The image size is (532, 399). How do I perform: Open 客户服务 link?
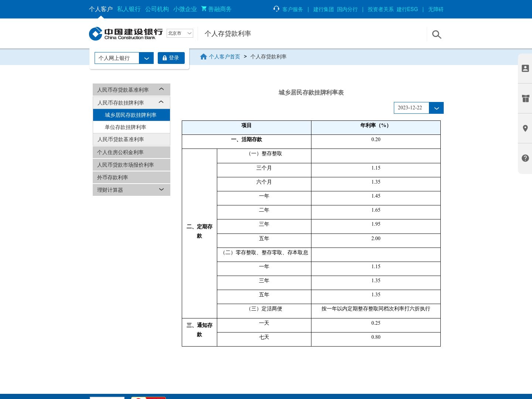click(293, 9)
